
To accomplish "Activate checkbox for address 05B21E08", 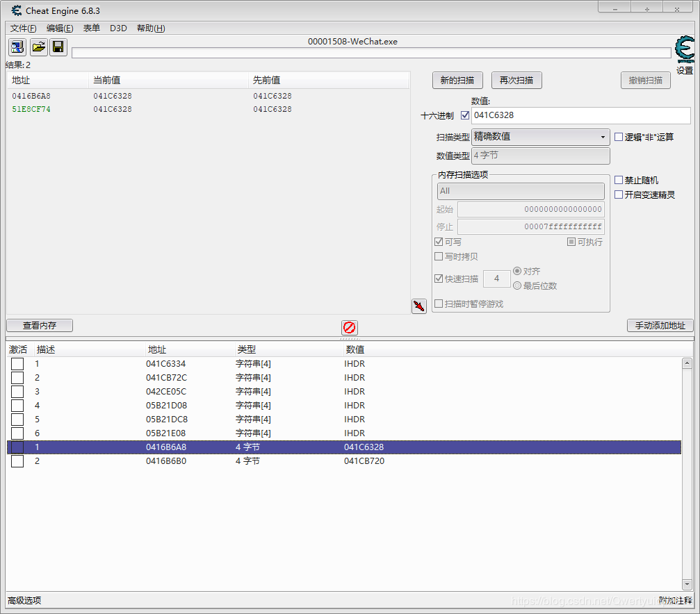I will pyautogui.click(x=17, y=433).
